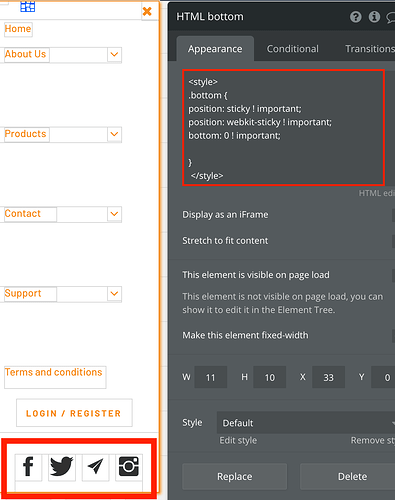Click the blue grid icon at top
The height and width of the screenshot is (500, 395).
click(x=27, y=6)
